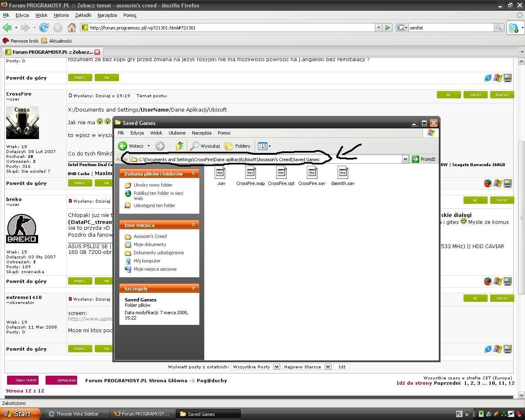Open the Explorer address bar dropdown
The width and height of the screenshot is (525, 420).
[405, 159]
